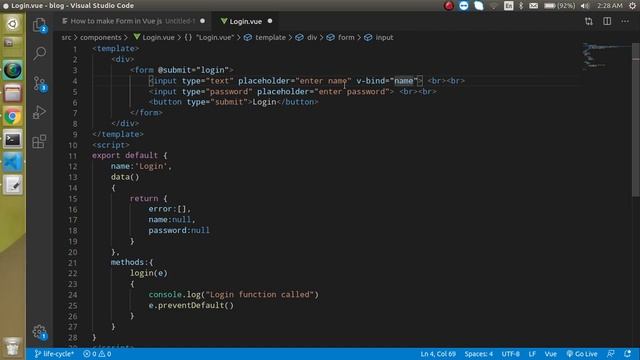Select src in the breadcrumb
This screenshot has height=360, width=640.
(66, 38)
